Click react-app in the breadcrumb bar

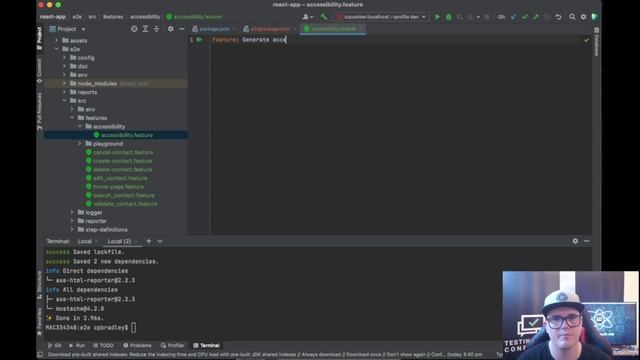(x=53, y=17)
